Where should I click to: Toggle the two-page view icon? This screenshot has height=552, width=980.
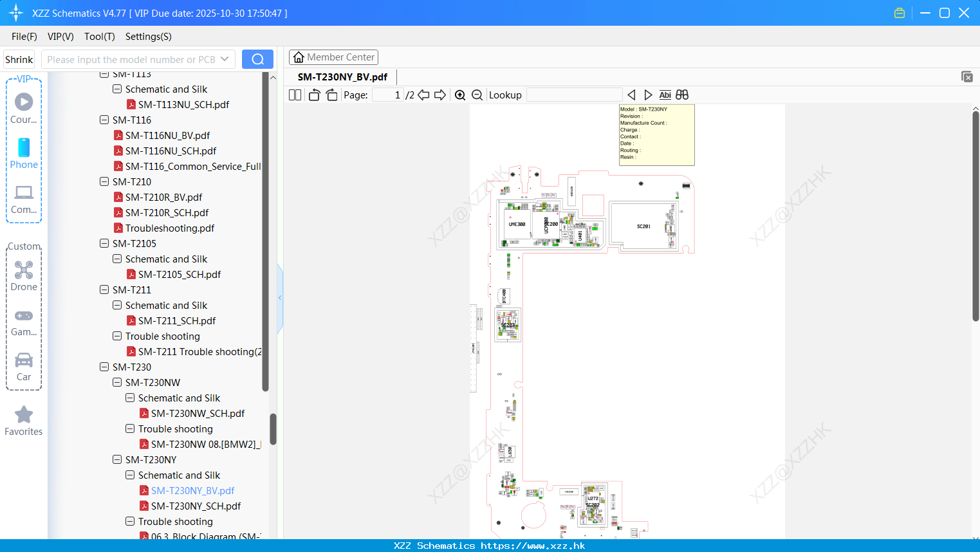pyautogui.click(x=295, y=95)
